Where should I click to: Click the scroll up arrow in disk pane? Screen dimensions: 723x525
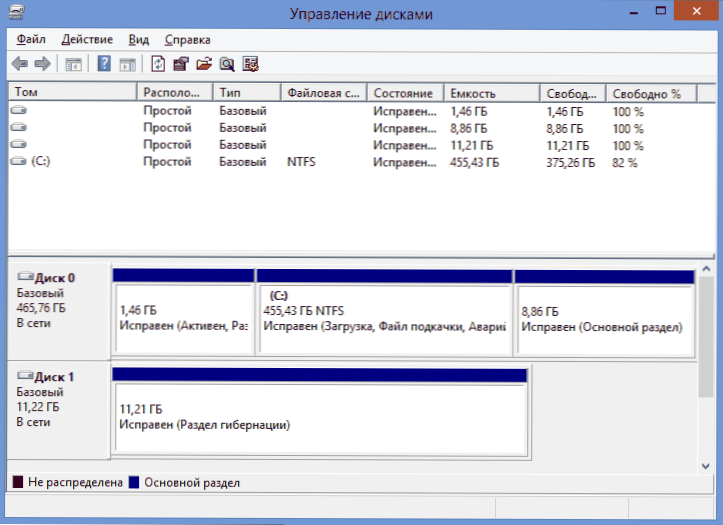pos(706,269)
